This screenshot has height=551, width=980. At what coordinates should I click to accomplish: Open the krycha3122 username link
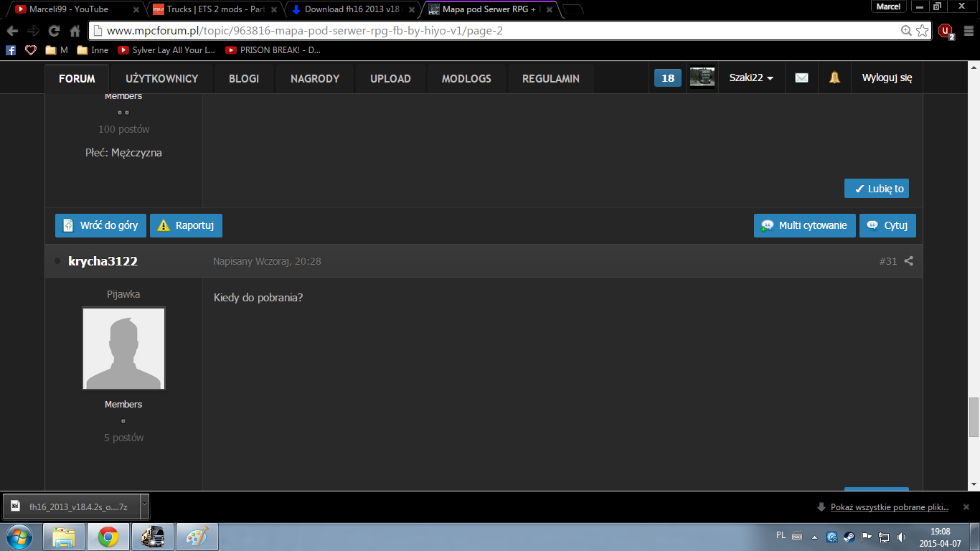[103, 261]
